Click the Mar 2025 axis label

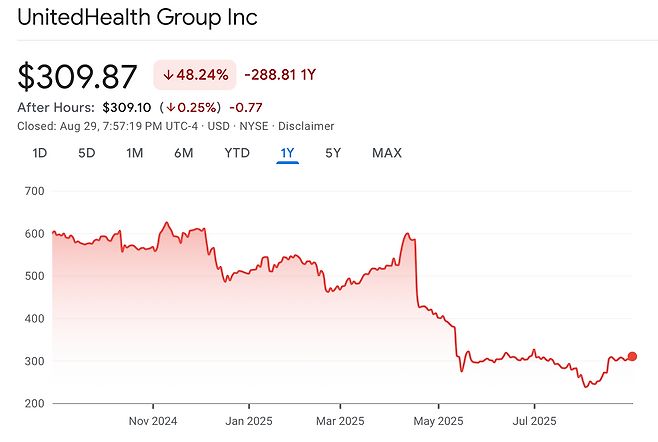[340, 421]
